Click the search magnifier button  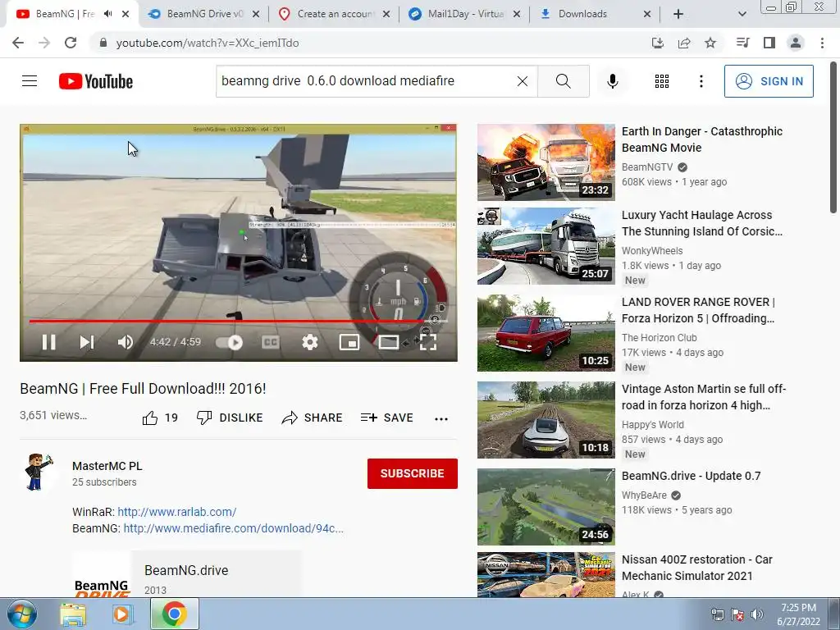(563, 81)
